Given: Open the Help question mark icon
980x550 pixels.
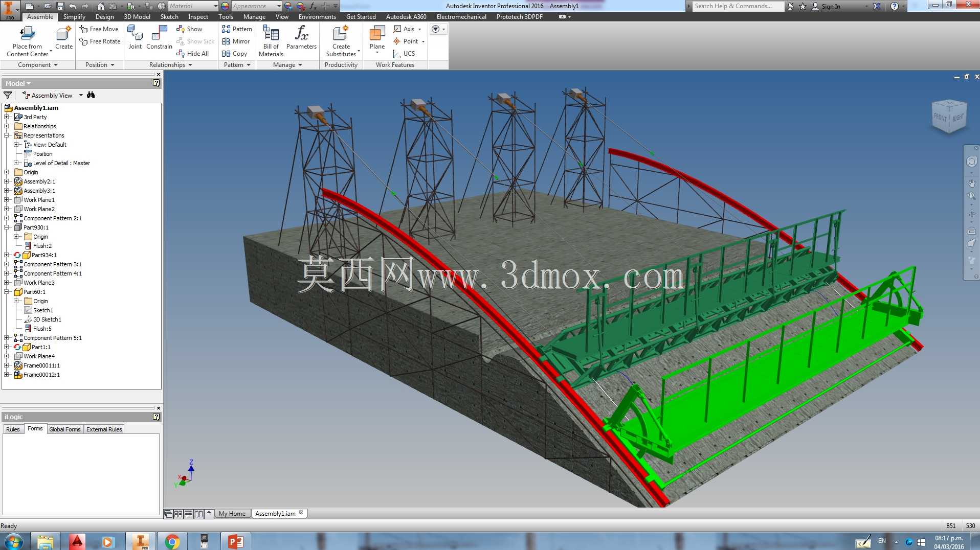Looking at the screenshot, I should (894, 6).
